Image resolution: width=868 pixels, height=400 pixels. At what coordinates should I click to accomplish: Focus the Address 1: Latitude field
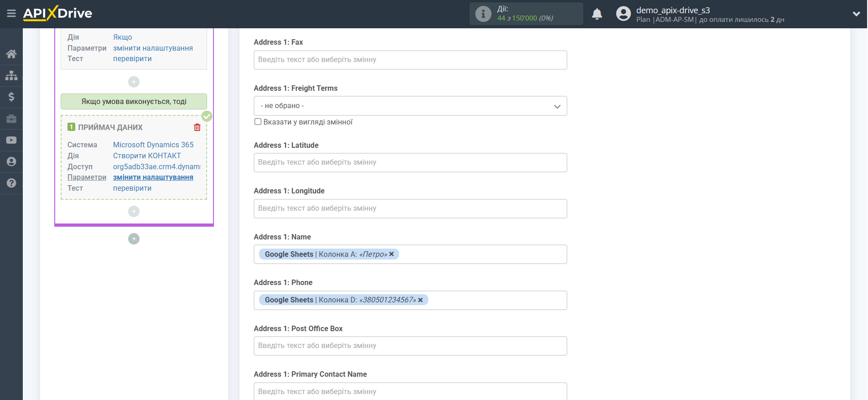click(x=410, y=162)
